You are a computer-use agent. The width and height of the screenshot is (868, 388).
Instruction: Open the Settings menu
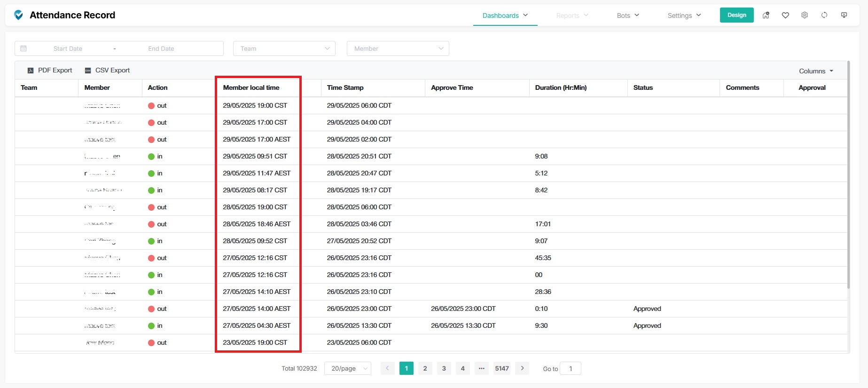click(684, 16)
